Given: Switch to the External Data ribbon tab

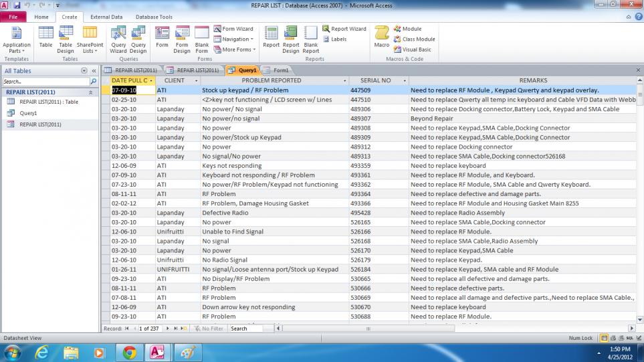Looking at the screenshot, I should click(x=106, y=17).
